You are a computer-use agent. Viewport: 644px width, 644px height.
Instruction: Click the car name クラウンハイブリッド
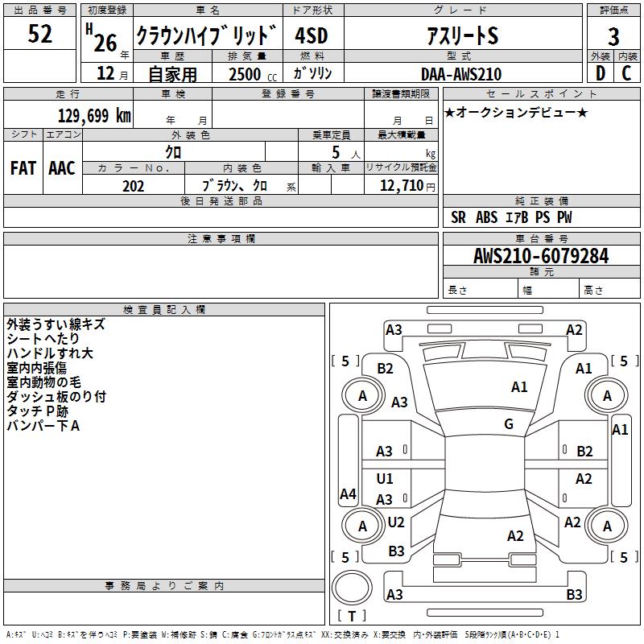click(x=206, y=35)
